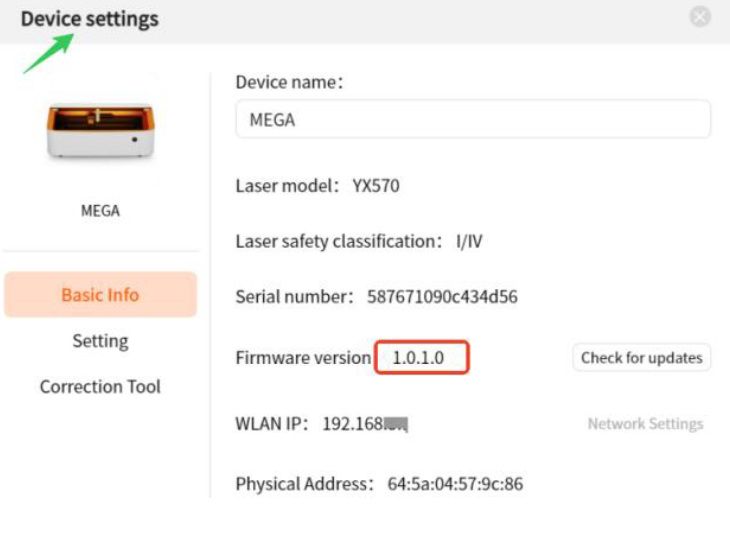Close the Device settings dialog
730x558 pixels.
pos(700,17)
